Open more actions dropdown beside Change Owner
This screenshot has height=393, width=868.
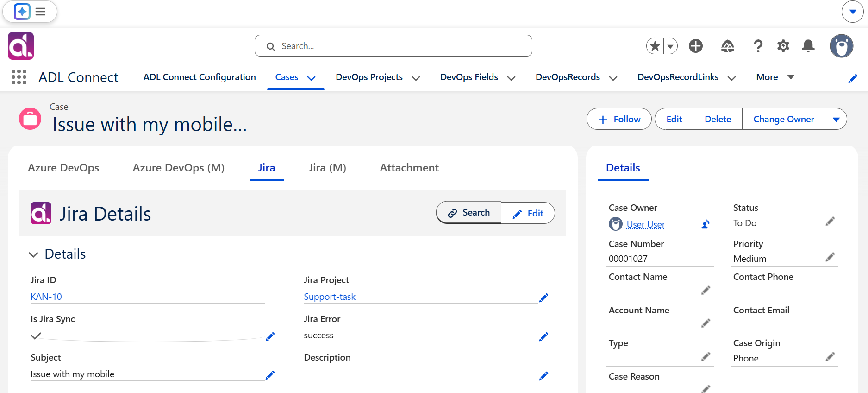tap(836, 119)
